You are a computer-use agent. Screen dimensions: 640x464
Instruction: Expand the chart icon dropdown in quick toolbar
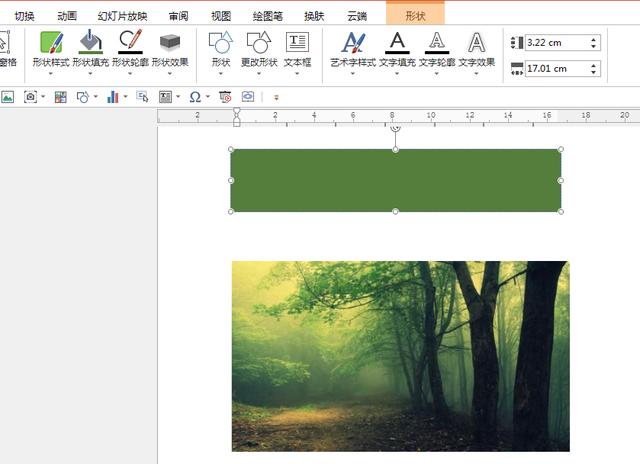[125, 97]
